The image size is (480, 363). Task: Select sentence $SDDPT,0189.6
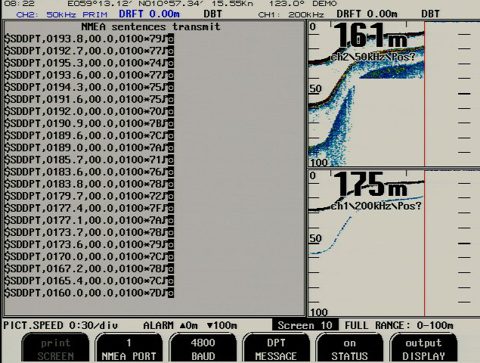click(x=89, y=136)
